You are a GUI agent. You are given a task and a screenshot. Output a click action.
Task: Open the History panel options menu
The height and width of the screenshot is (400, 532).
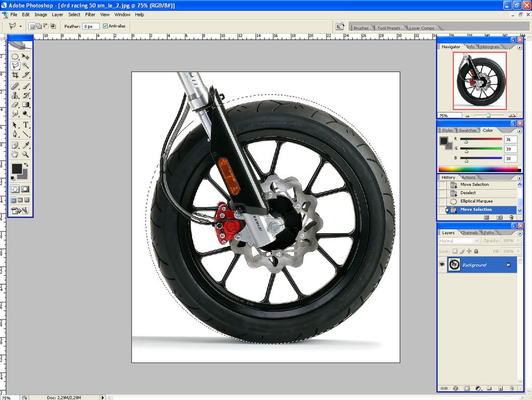520,178
